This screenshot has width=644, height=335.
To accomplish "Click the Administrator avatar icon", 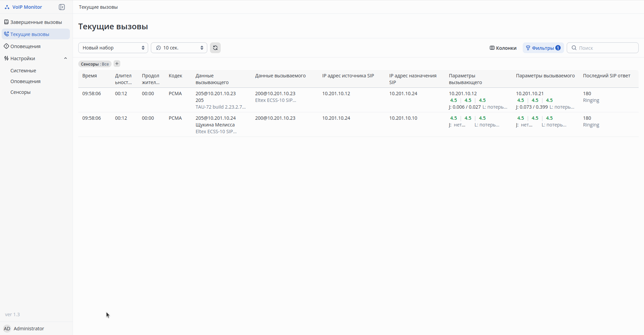I will (x=7, y=329).
